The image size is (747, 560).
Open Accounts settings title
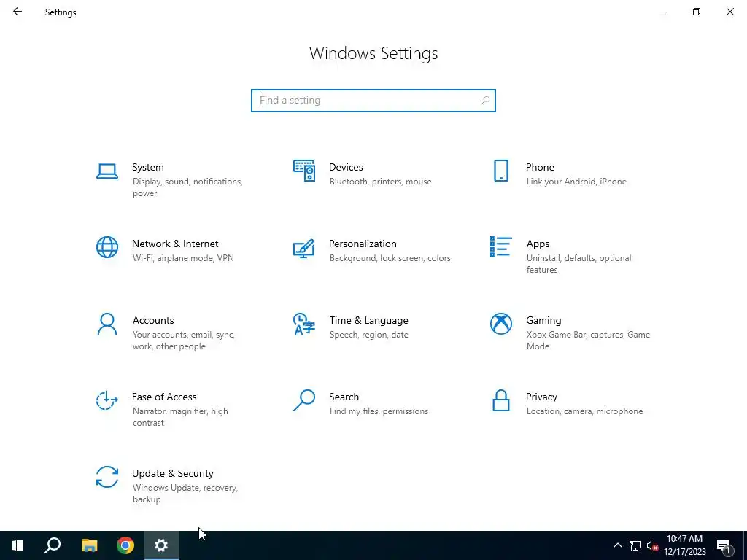[x=153, y=321]
